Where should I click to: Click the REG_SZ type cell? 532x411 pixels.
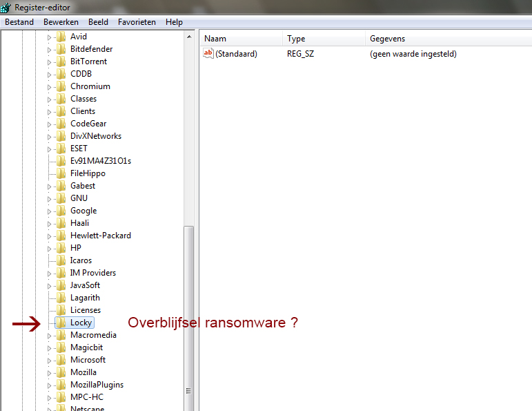point(301,54)
